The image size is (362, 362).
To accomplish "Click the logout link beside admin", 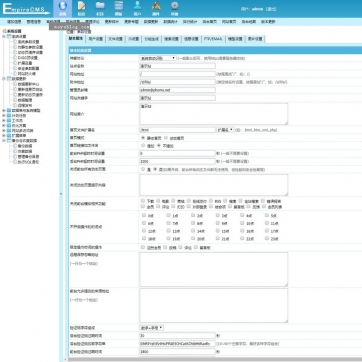I will 271,9.
